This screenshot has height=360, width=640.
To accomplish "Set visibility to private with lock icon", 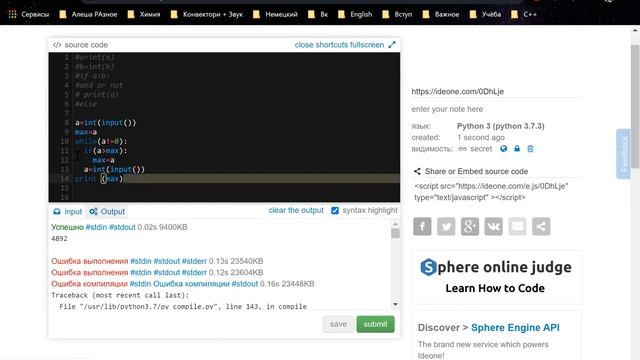I will coord(517,149).
